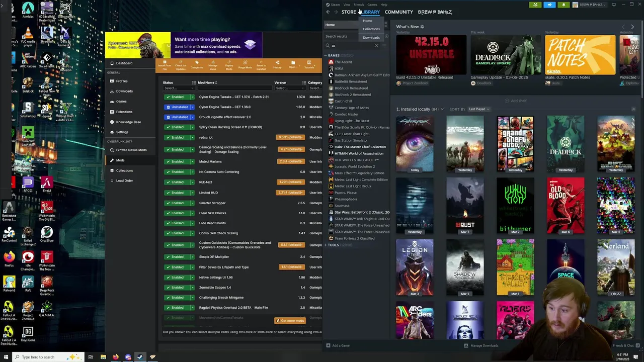Click Install From File in Vortex toolbar
644x362 pixels.
(x=165, y=65)
